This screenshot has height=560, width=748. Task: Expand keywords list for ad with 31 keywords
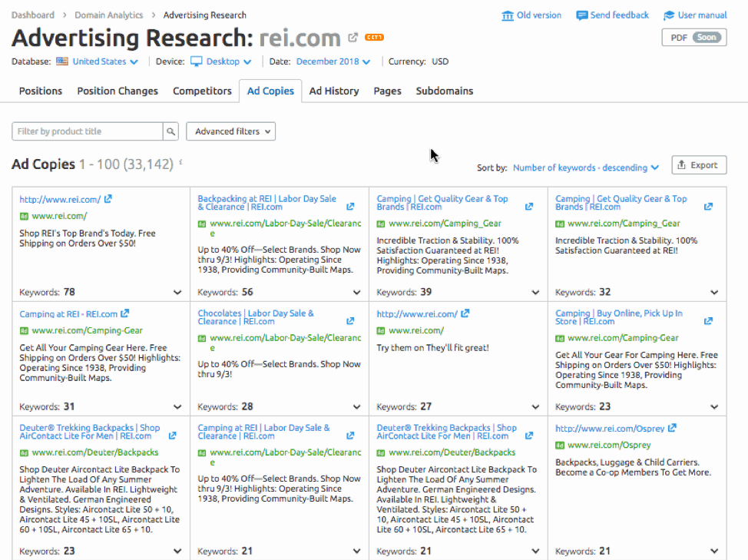point(177,407)
